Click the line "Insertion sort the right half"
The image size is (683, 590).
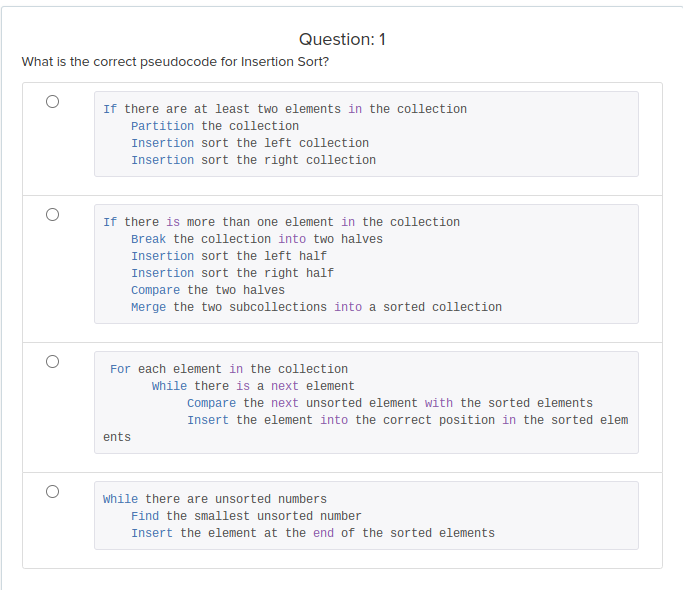(232, 273)
